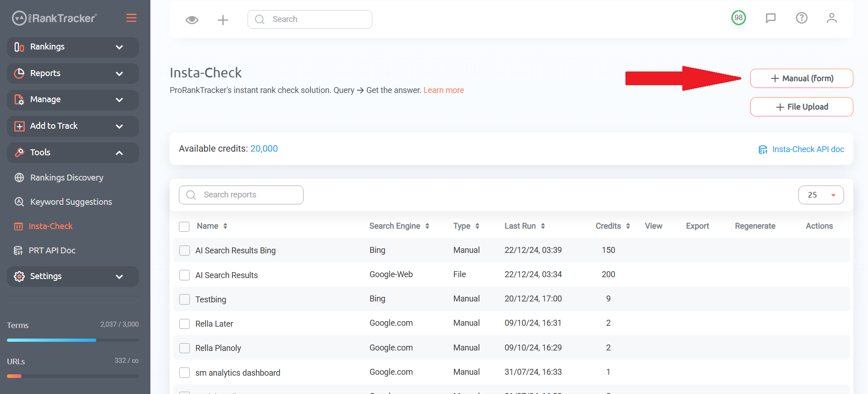The height and width of the screenshot is (394, 868).
Task: Open the user profile icon
Action: tap(832, 18)
